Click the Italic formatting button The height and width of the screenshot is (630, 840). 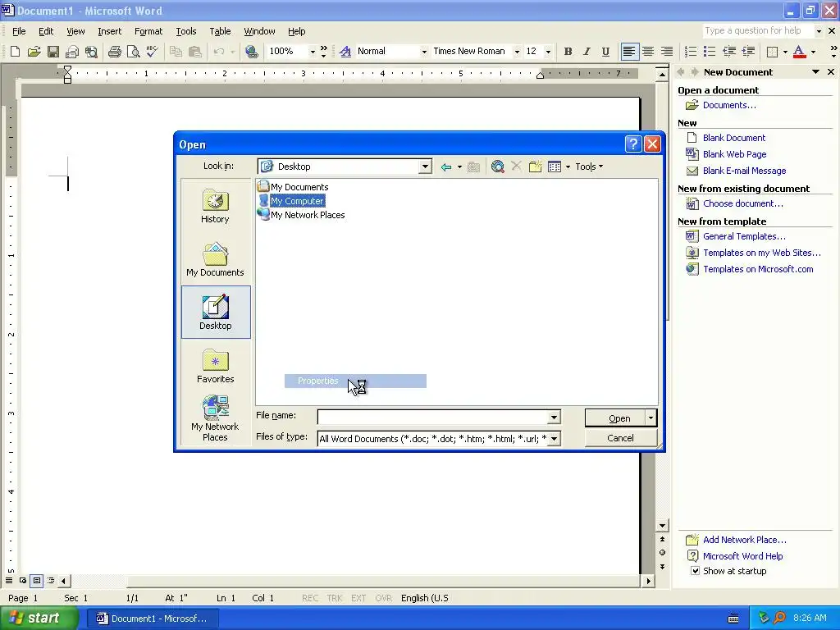(587, 52)
